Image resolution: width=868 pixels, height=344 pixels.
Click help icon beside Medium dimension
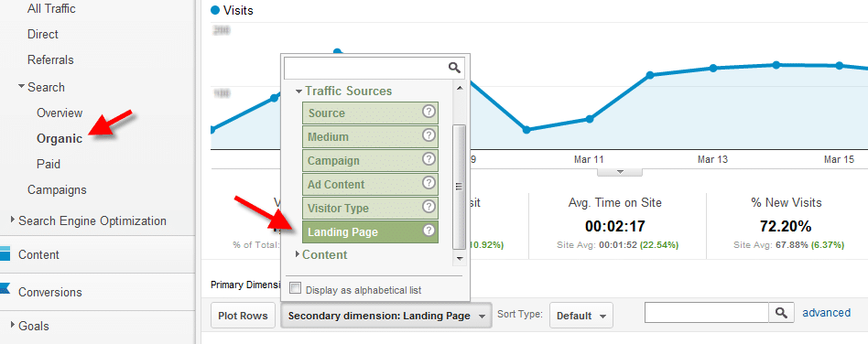(x=429, y=135)
